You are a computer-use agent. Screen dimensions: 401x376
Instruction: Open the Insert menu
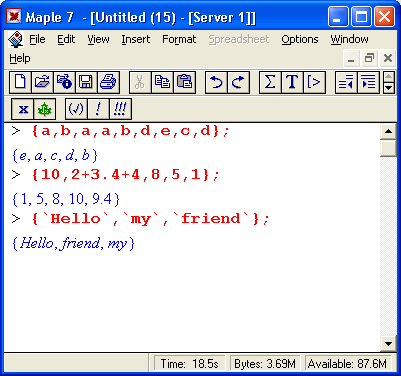[136, 39]
